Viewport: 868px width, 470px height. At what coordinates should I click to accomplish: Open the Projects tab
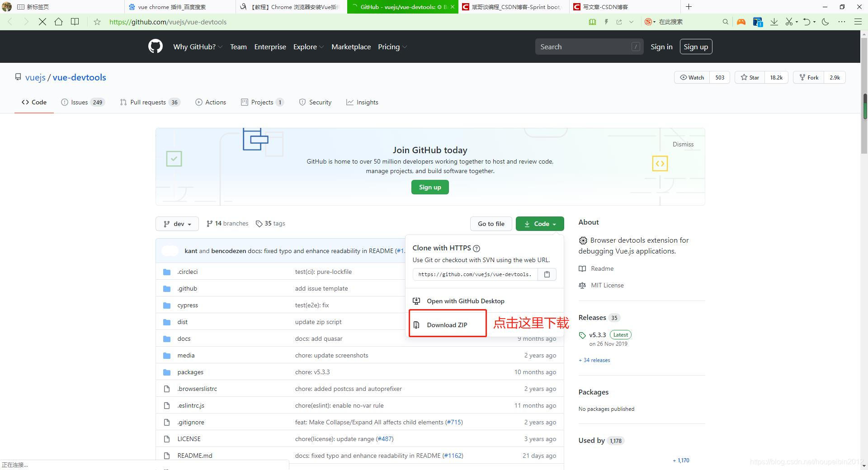coord(262,102)
